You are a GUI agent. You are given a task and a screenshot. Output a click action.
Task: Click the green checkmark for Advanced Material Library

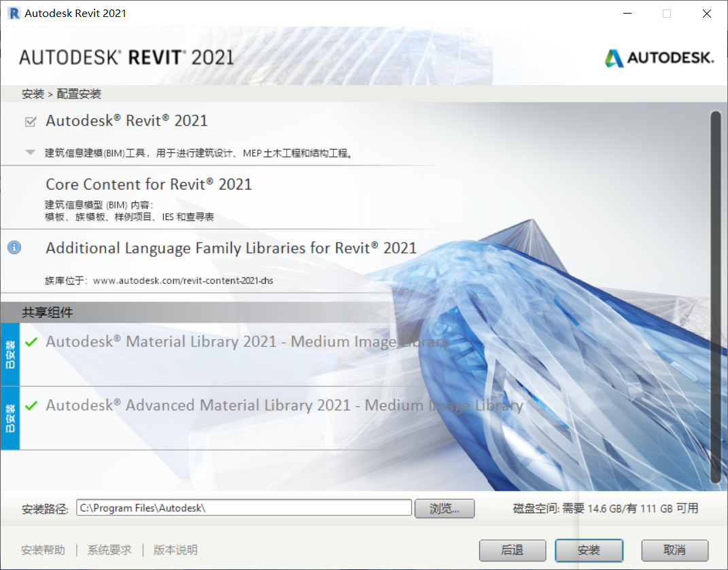point(31,406)
